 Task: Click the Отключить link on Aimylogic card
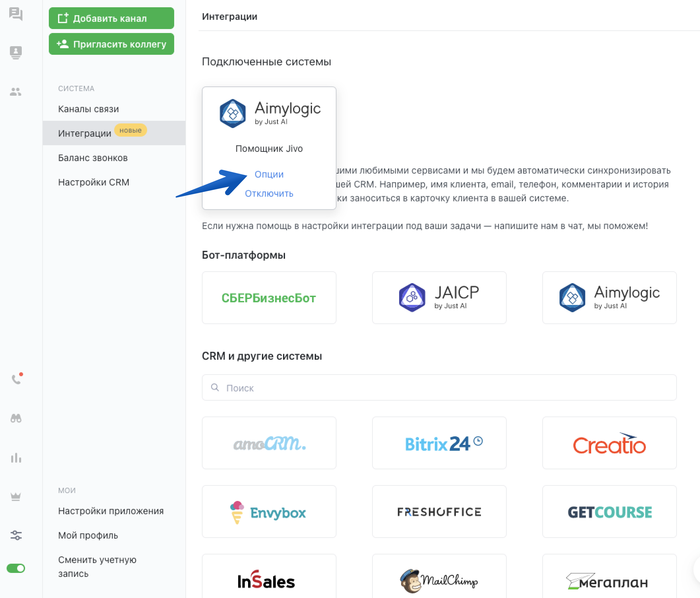coord(269,193)
